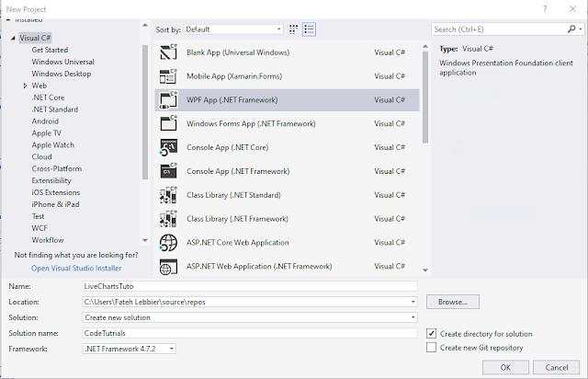This screenshot has width=588, height=379.
Task: Select Windows Desktop in template tree
Action: 62,74
